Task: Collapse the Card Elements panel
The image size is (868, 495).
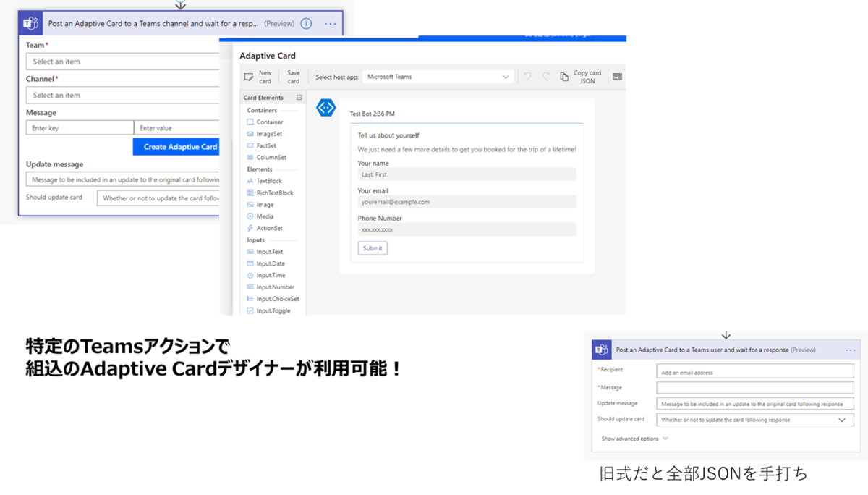Action: pyautogui.click(x=298, y=97)
